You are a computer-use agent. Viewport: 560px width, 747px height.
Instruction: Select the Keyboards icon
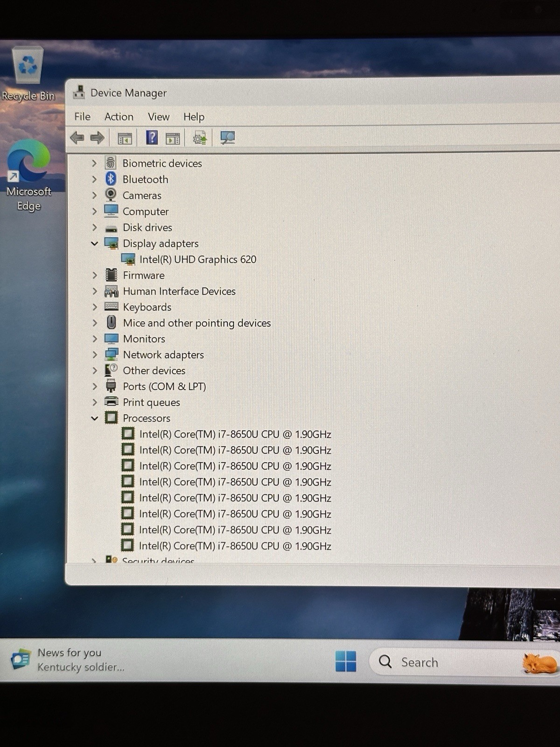coord(111,307)
